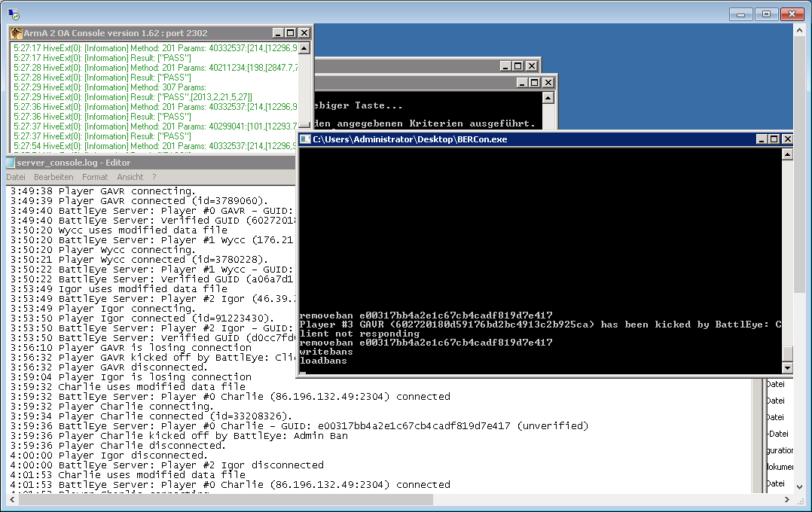
Task: Click BERCon.exe scrollbar down arrow
Action: (787, 368)
